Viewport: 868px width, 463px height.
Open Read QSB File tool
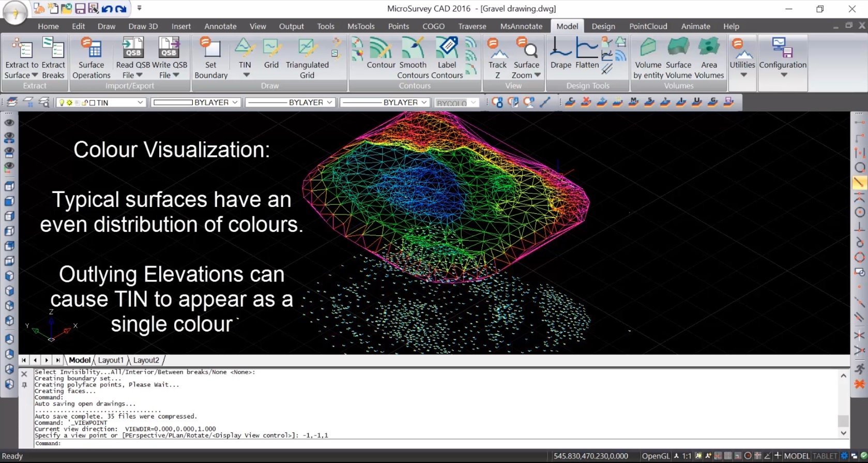pos(132,58)
